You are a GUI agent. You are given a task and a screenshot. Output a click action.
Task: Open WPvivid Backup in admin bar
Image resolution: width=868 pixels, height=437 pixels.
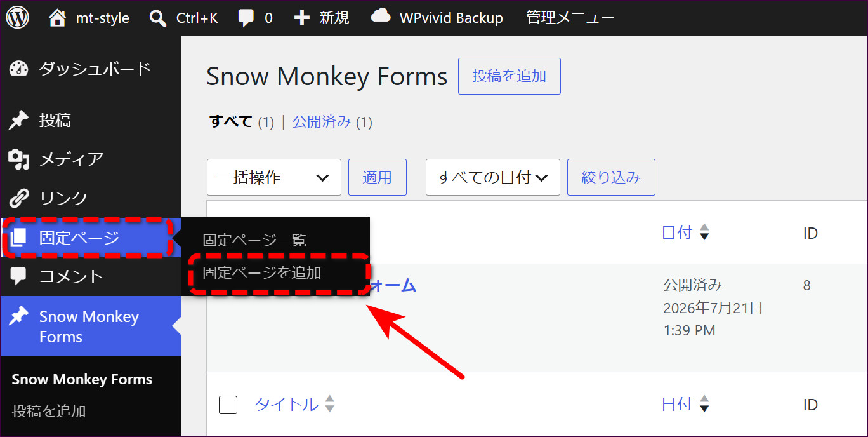[451, 18]
